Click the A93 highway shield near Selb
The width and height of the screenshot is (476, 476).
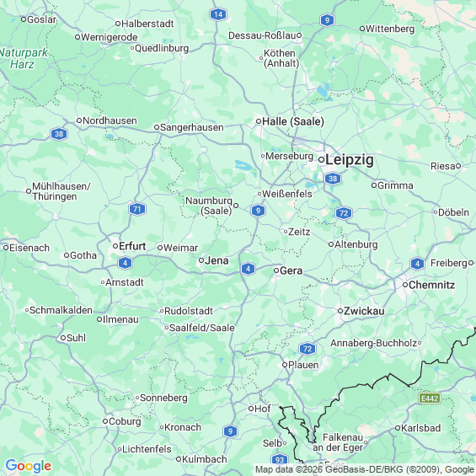[280, 460]
